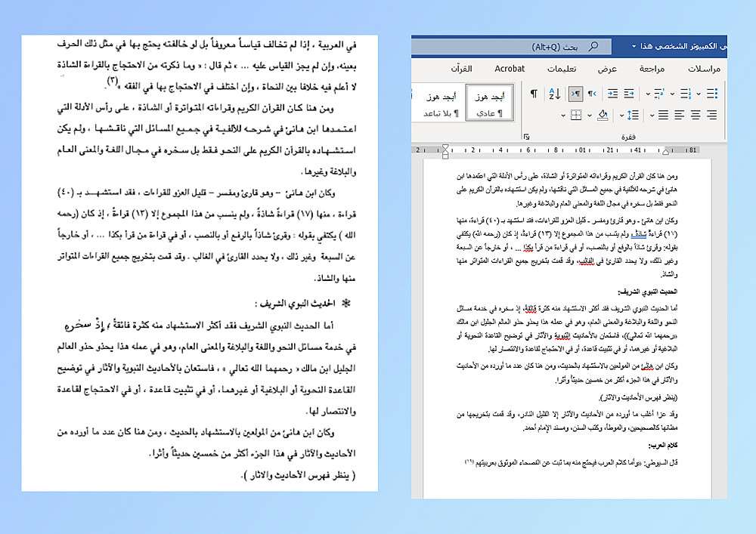Open justify options dropdown arrow
Screen dimensions: 756x534
point(652,116)
